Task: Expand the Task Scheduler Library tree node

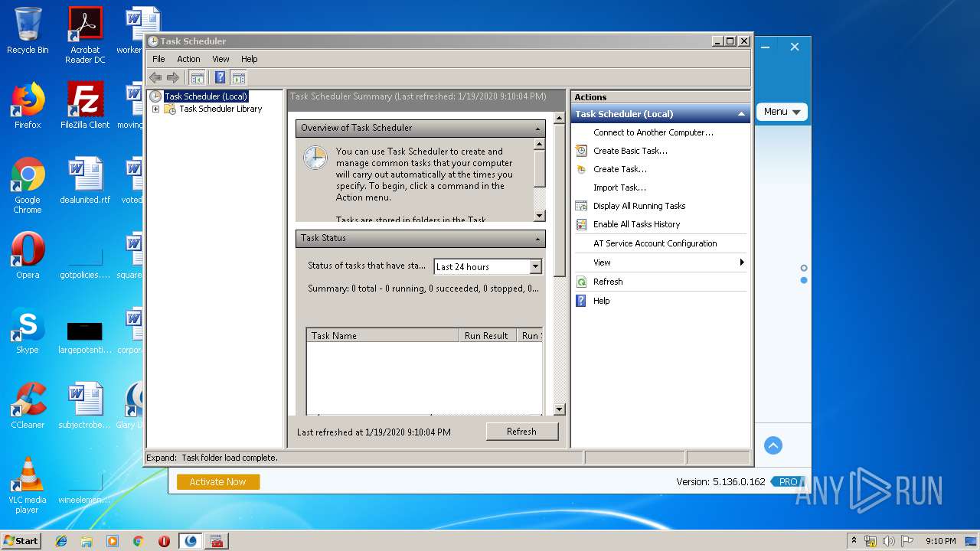Action: (155, 109)
